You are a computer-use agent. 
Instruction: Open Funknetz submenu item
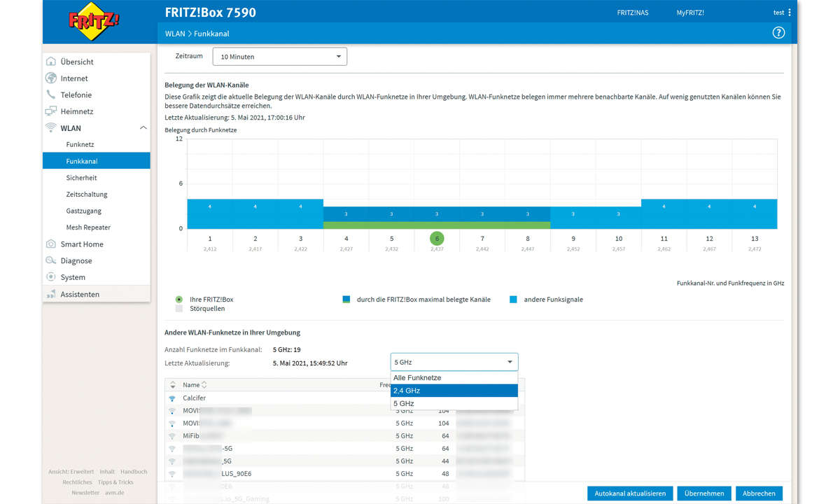[x=80, y=144]
